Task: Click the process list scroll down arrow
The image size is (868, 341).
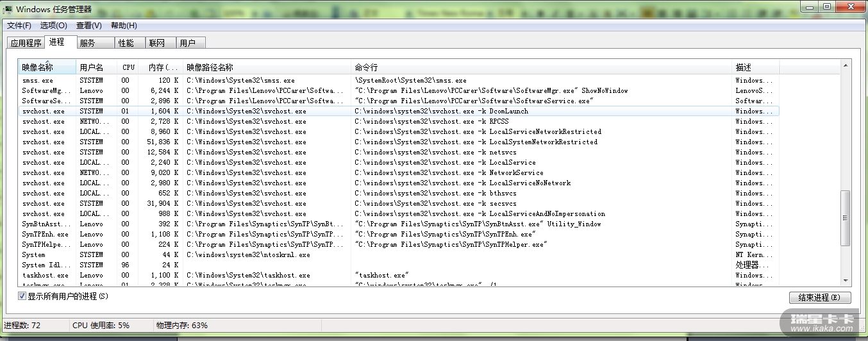Action: (846, 280)
